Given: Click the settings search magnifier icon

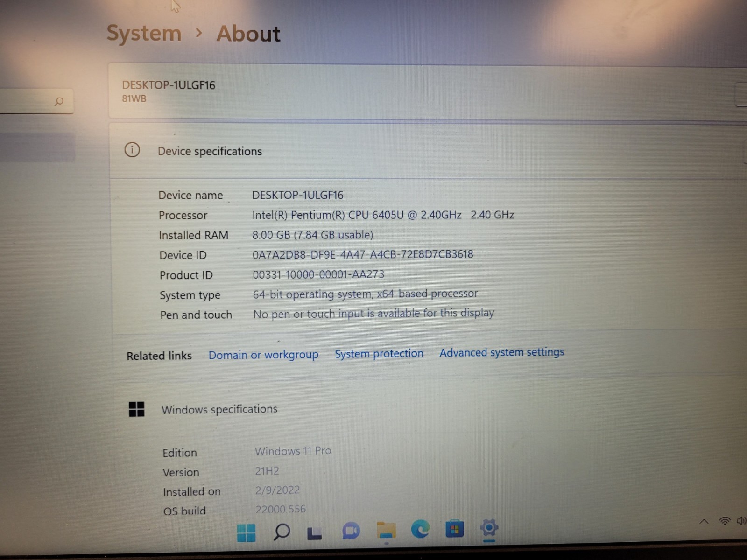Looking at the screenshot, I should click(59, 101).
